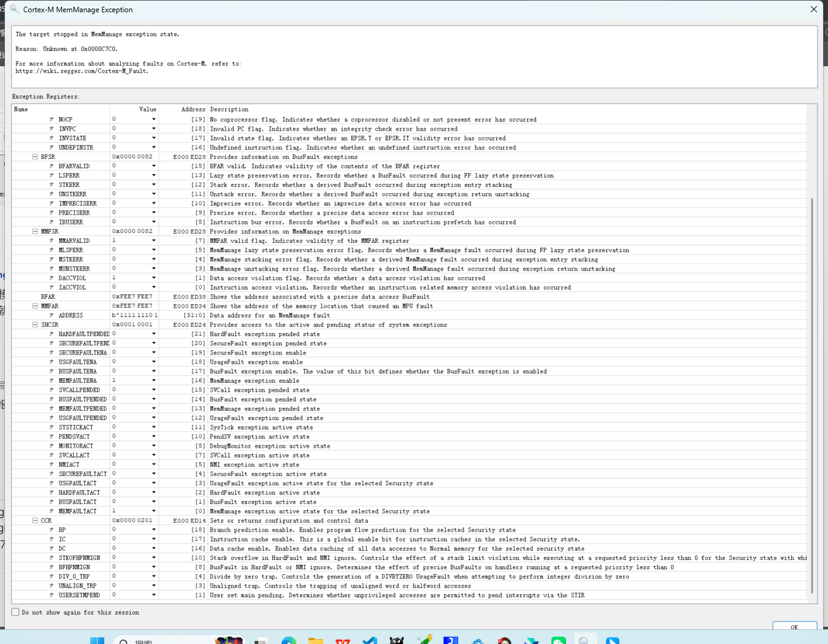Open File Explorer from the taskbar
Image resolution: width=828 pixels, height=644 pixels.
tap(316, 640)
